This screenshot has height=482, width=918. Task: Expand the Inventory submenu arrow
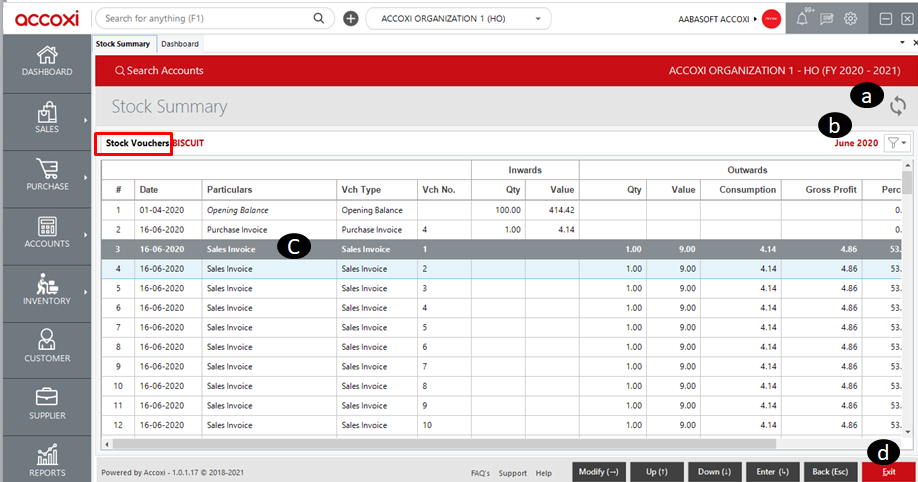pyautogui.click(x=85, y=292)
